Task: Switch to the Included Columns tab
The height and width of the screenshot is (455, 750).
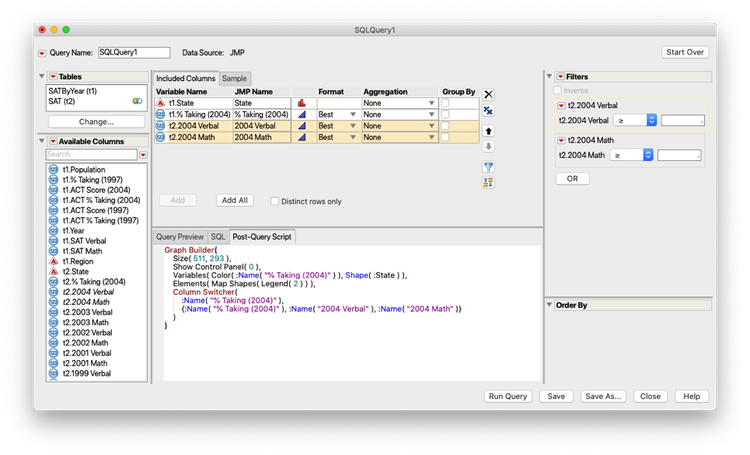Action: point(186,78)
